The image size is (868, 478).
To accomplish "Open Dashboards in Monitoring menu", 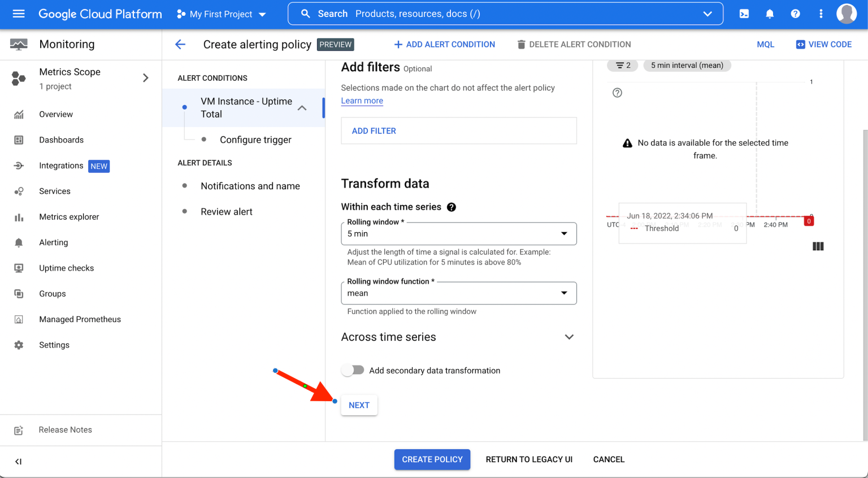I will [61, 140].
